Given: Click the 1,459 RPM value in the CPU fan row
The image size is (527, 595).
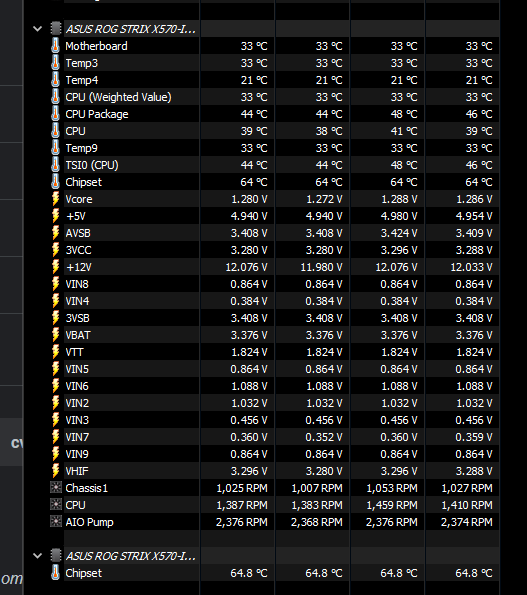Looking at the screenshot, I should coord(392,505).
